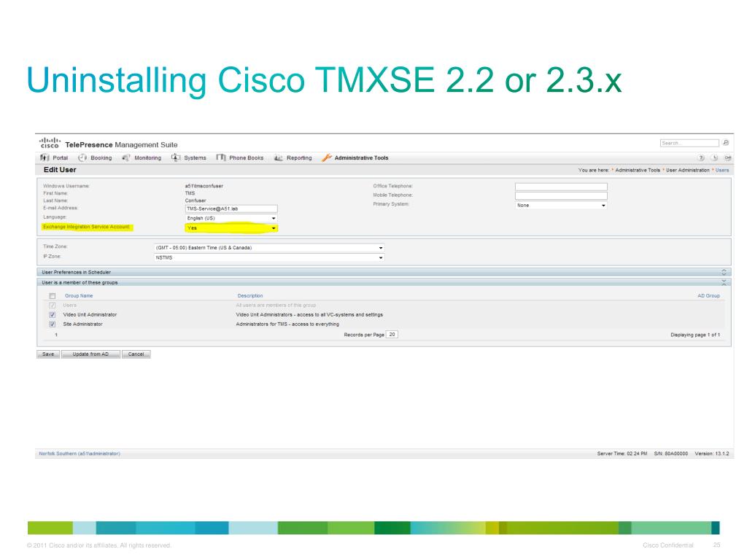This screenshot has height=560, width=747.
Task: Sort by Group Name column
Action: pos(79,296)
